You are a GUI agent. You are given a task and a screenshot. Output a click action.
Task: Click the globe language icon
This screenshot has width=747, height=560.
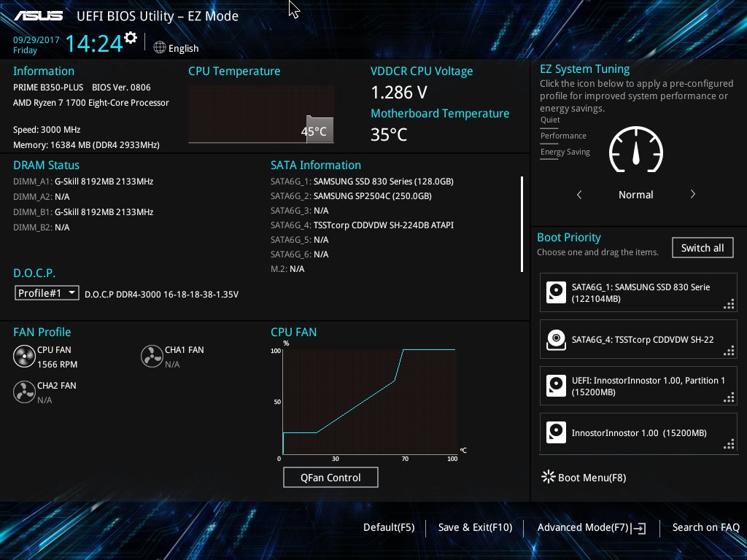(160, 47)
